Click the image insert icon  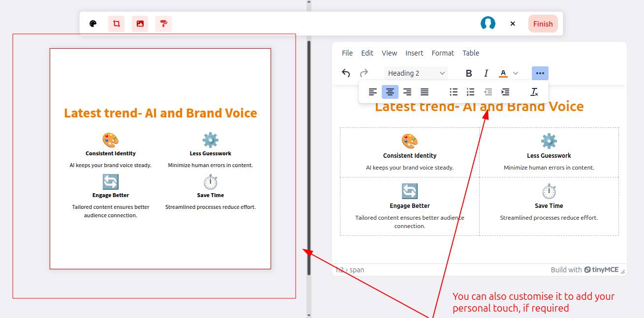point(140,24)
